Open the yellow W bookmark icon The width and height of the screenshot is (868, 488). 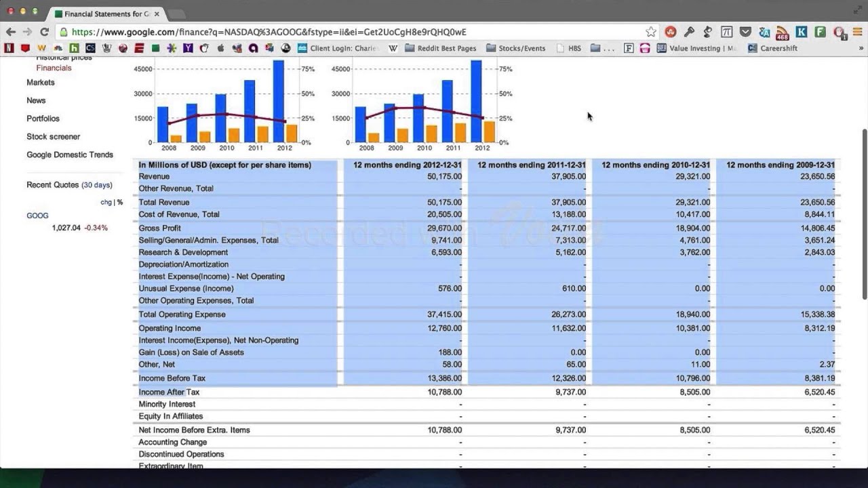pyautogui.click(x=41, y=48)
